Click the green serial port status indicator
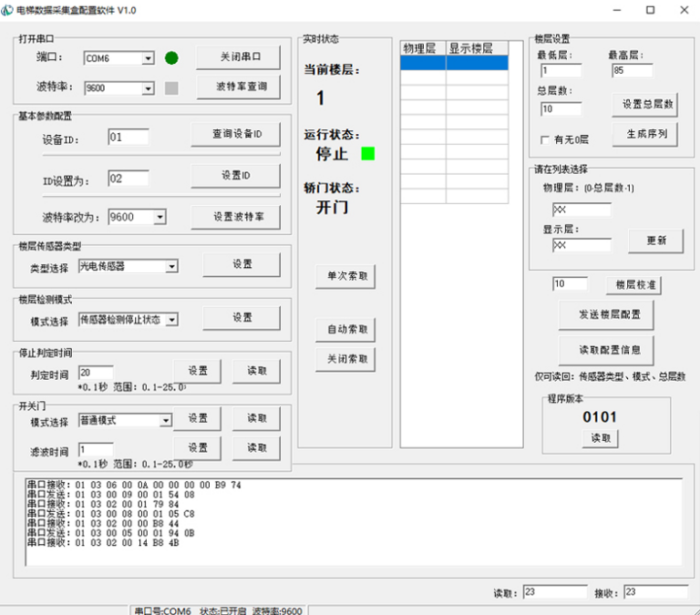The height and width of the screenshot is (615, 700). pos(171,58)
